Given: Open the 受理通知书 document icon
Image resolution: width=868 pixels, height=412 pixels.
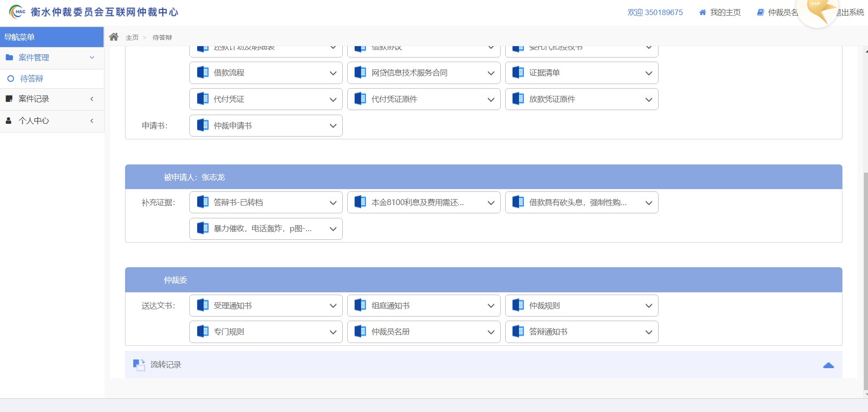Looking at the screenshot, I should click(x=203, y=306).
